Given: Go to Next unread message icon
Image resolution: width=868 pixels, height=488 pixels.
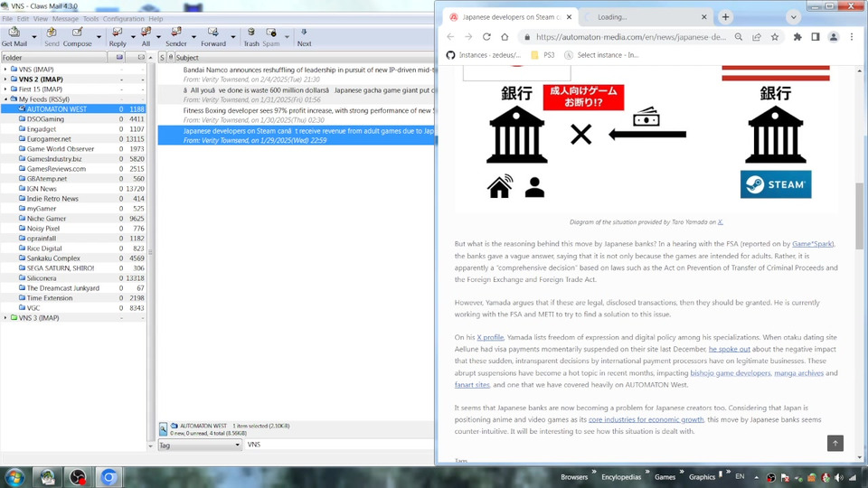Looking at the screenshot, I should [304, 37].
